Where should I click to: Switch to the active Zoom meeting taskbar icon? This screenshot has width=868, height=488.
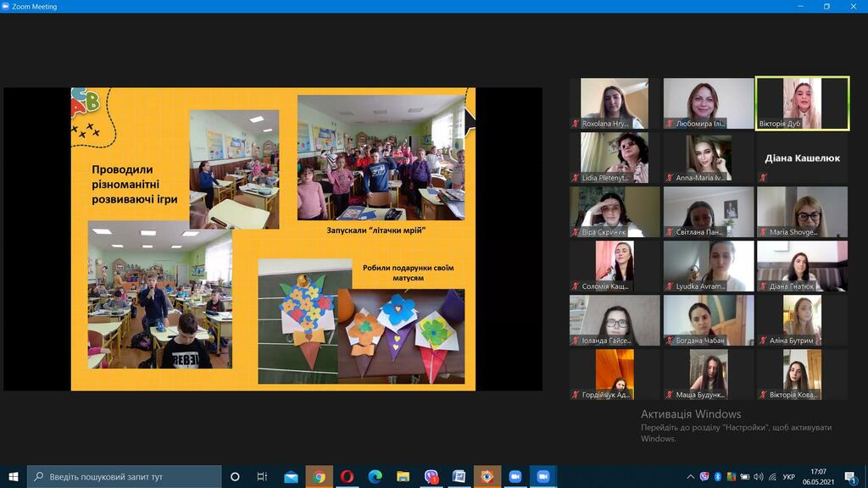542,476
